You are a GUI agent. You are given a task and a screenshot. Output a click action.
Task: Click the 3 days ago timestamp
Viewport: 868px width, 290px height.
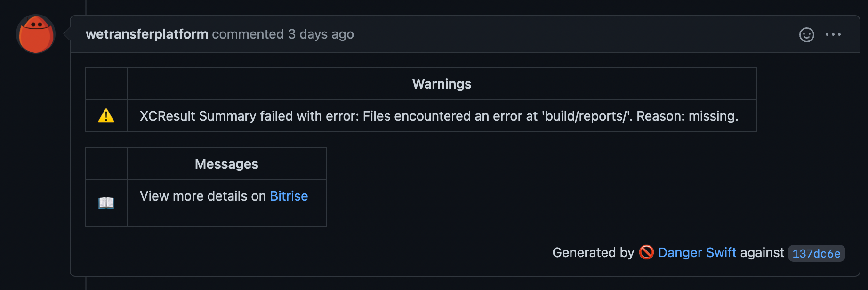pos(321,34)
